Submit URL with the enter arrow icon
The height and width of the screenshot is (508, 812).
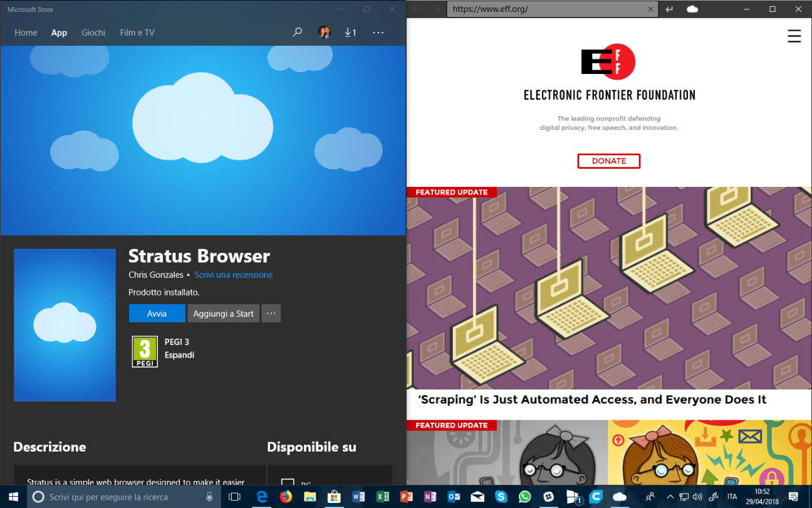pos(669,9)
